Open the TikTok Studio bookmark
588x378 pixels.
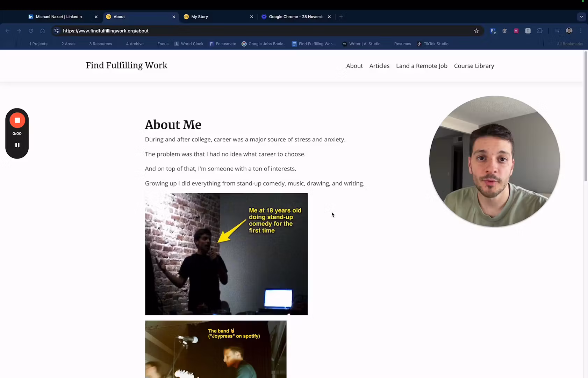[433, 44]
